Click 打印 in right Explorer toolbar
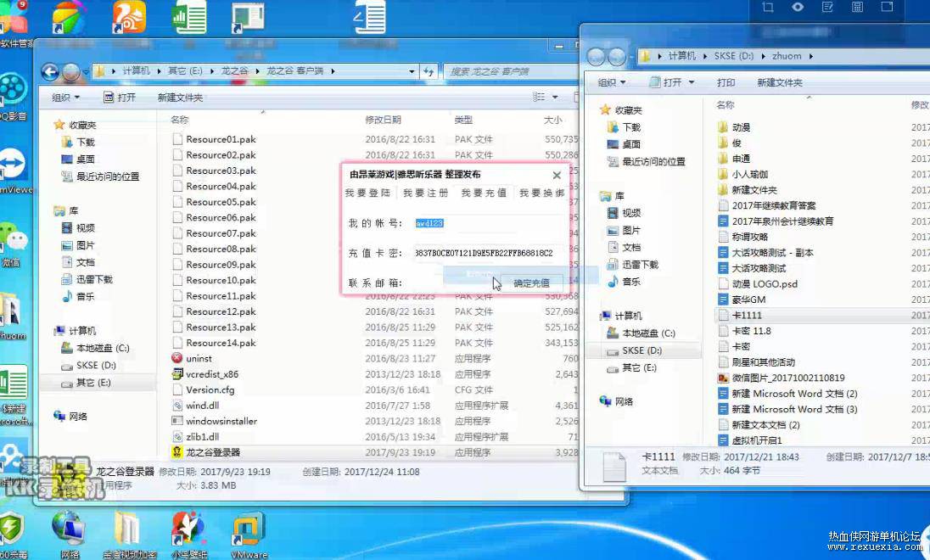 (x=726, y=82)
